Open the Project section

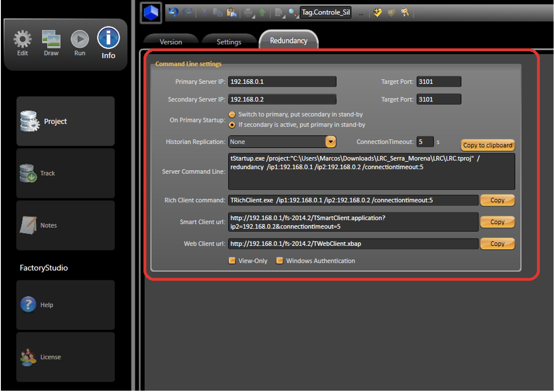[x=66, y=121]
